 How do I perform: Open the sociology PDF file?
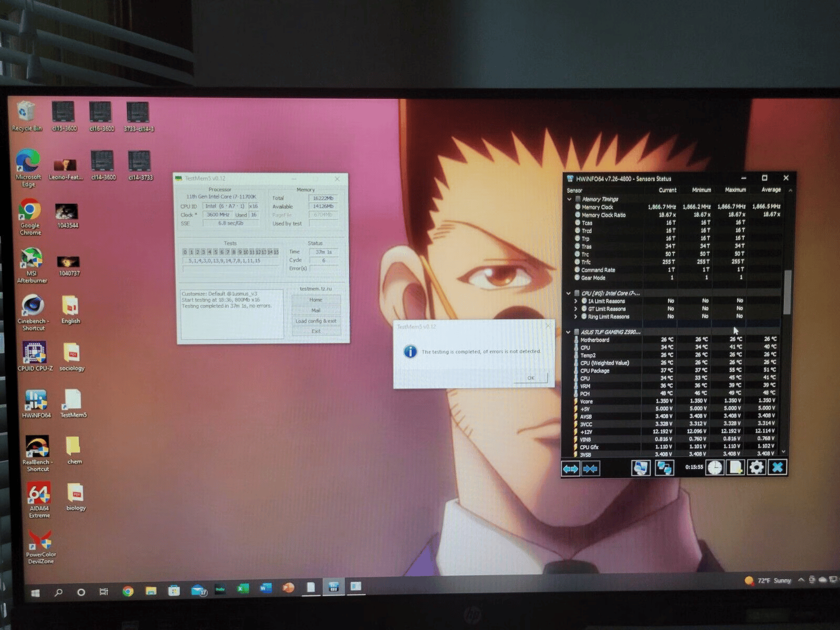72,357
